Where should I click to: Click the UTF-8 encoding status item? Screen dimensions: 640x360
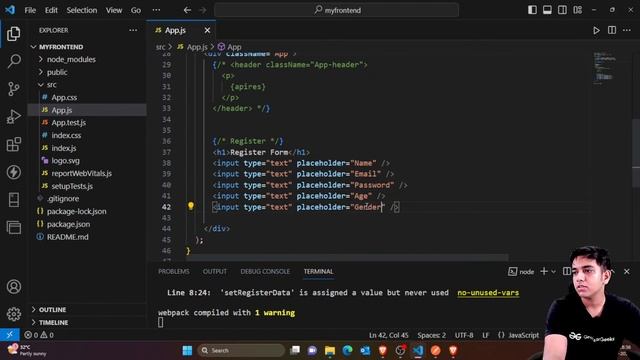(x=464, y=335)
